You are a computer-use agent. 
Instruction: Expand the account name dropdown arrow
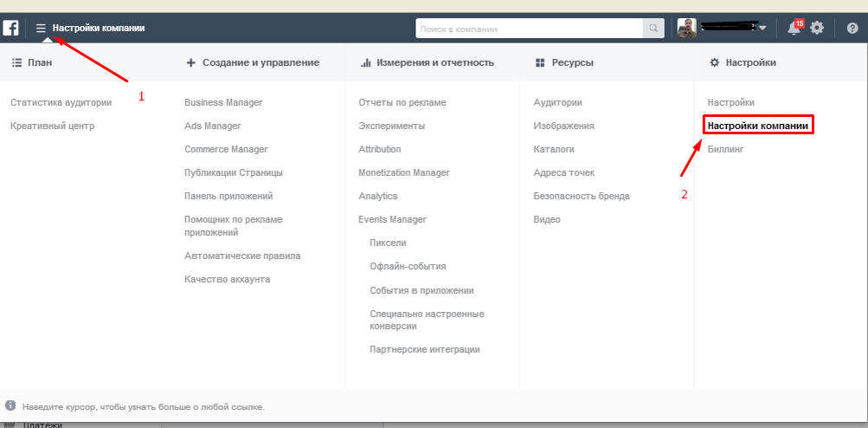click(x=762, y=29)
